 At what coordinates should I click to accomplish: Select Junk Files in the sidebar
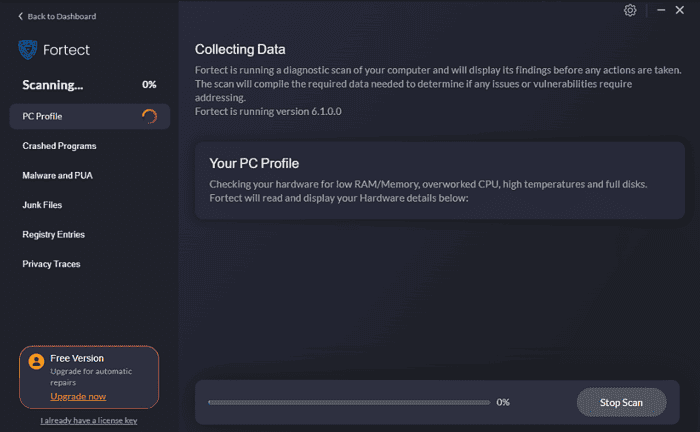pos(42,205)
